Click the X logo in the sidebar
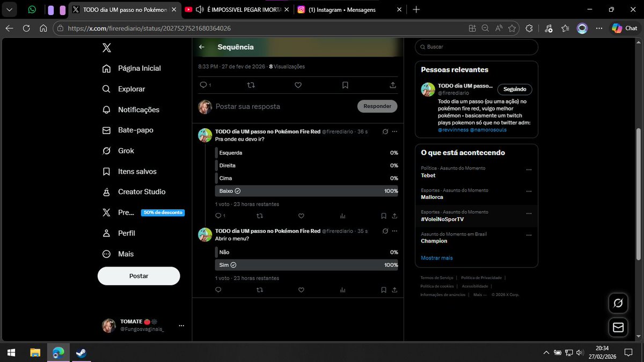Screen dimensions: 644x362 (x=107, y=48)
